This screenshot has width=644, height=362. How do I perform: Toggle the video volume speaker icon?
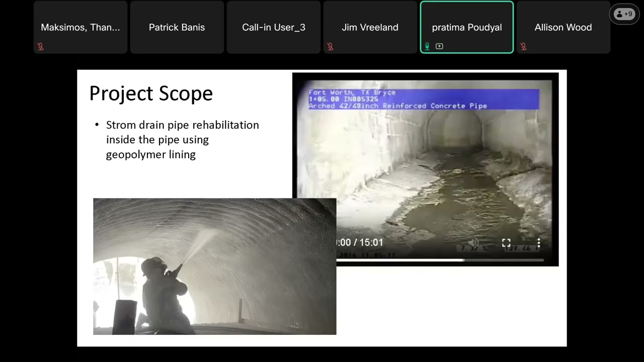tap(473, 243)
